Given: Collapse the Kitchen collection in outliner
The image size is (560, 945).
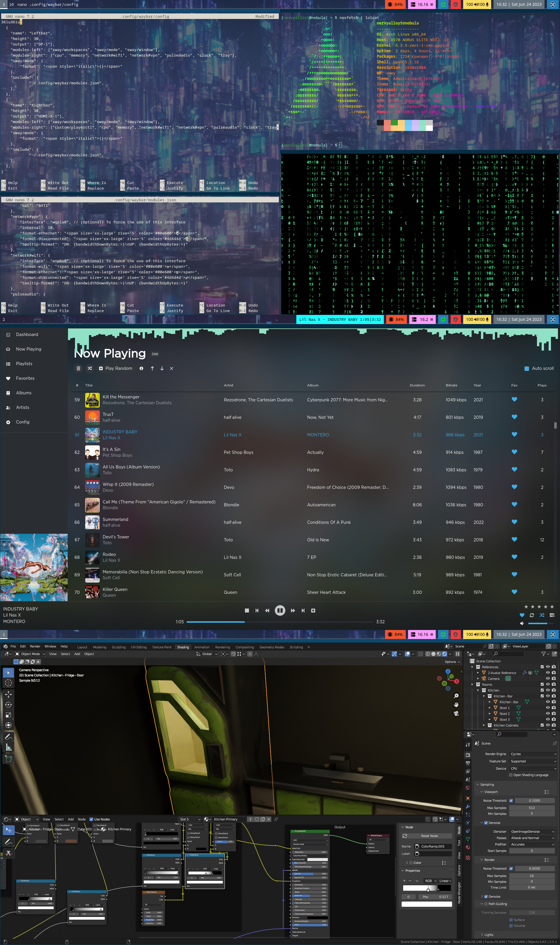Looking at the screenshot, I should click(x=478, y=690).
